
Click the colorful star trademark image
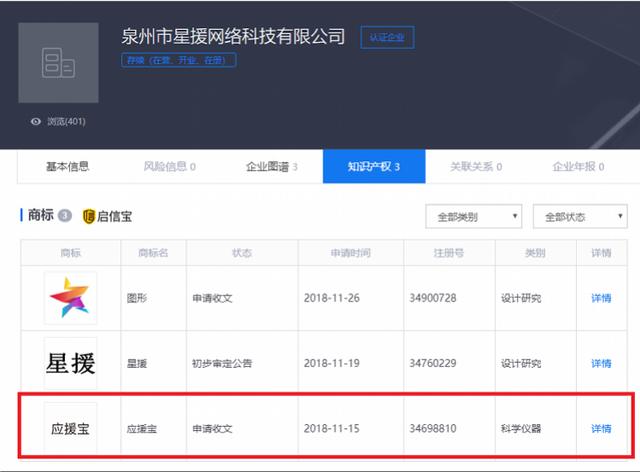[70, 298]
